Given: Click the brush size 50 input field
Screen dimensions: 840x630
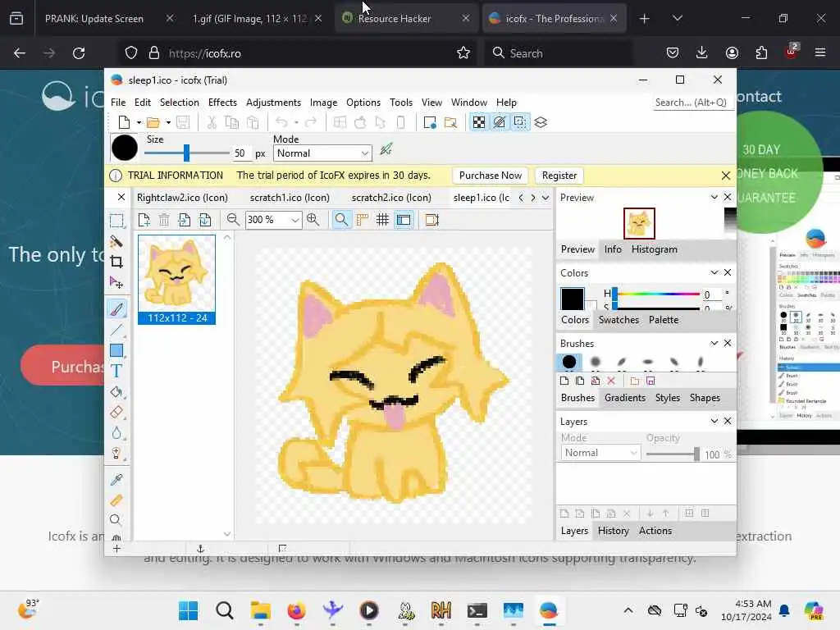Looking at the screenshot, I should [x=241, y=153].
